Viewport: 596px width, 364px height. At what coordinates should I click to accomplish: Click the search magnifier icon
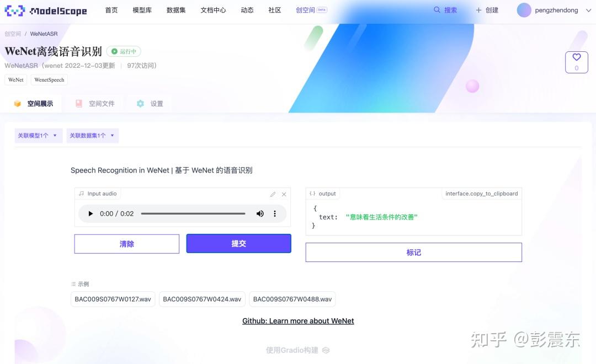pyautogui.click(x=437, y=10)
